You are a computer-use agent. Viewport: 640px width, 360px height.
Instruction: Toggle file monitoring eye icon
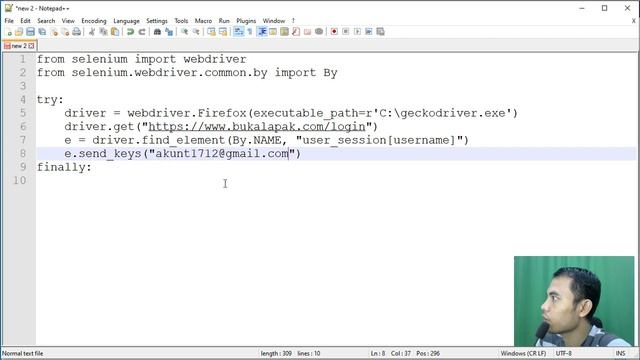tap(319, 32)
